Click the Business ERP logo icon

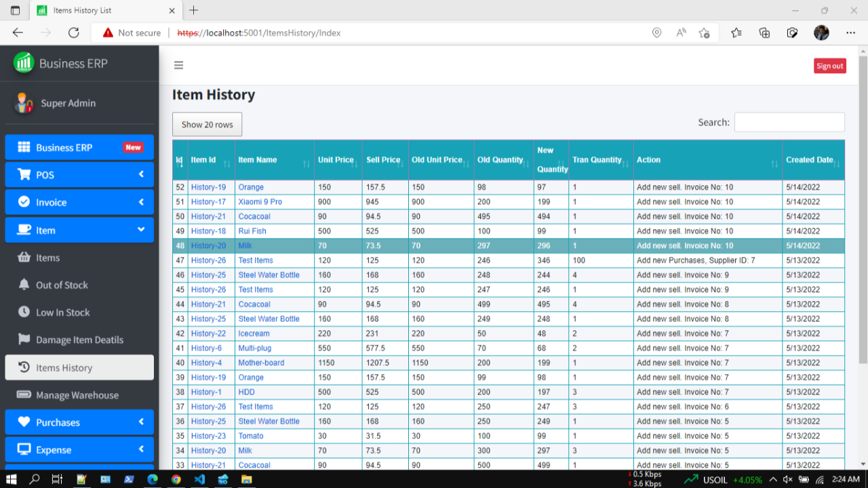point(24,63)
